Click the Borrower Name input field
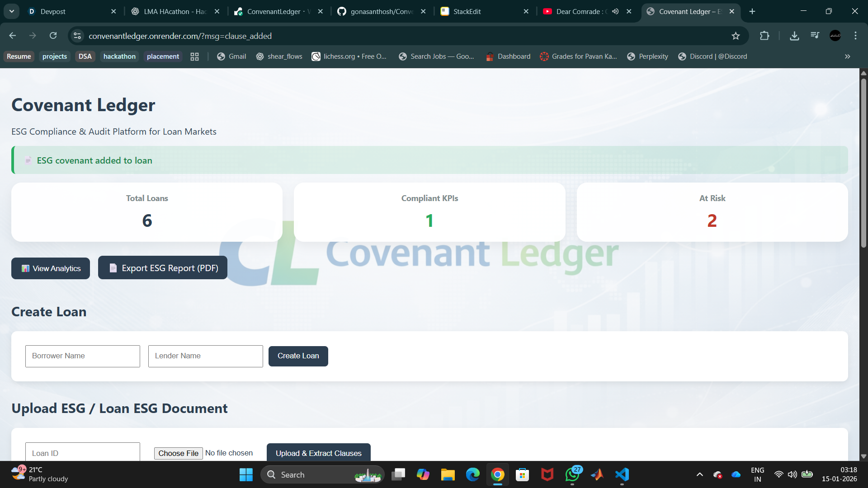The width and height of the screenshot is (868, 488). point(83,356)
